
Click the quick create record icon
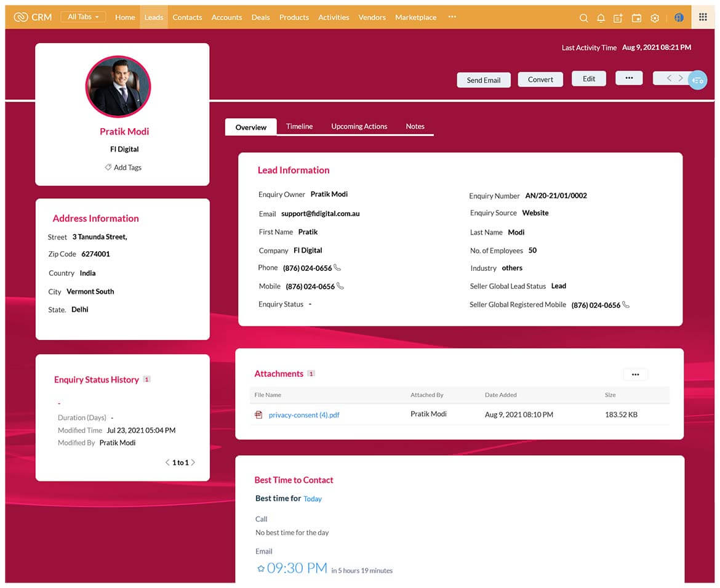tap(618, 18)
